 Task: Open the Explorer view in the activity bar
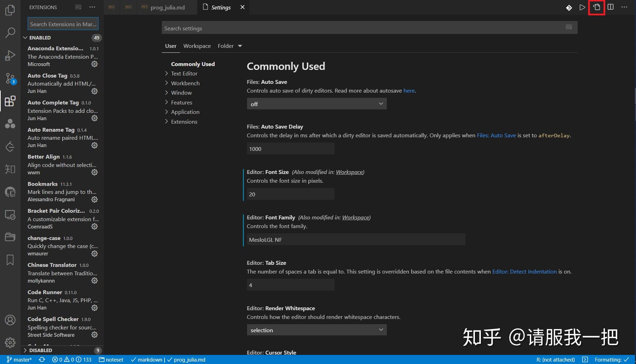pos(10,10)
